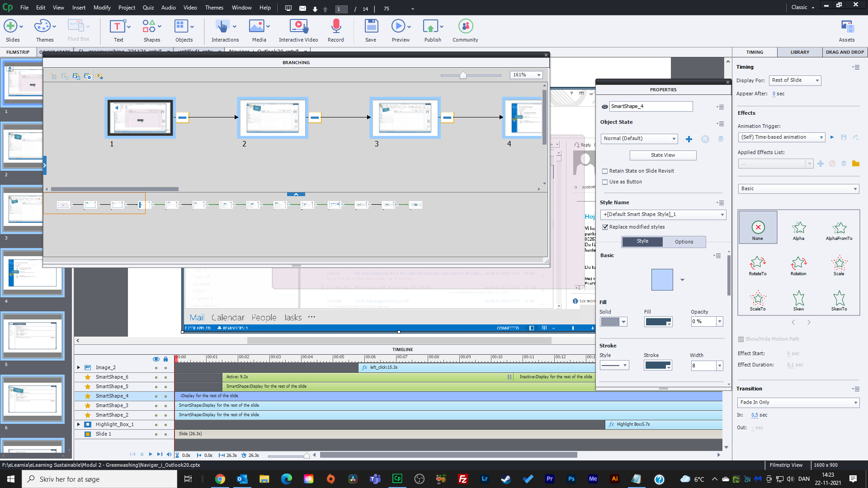Viewport: 868px width, 488px height.
Task: Toggle Show/Hide Motion Path checkbox
Action: point(741,339)
